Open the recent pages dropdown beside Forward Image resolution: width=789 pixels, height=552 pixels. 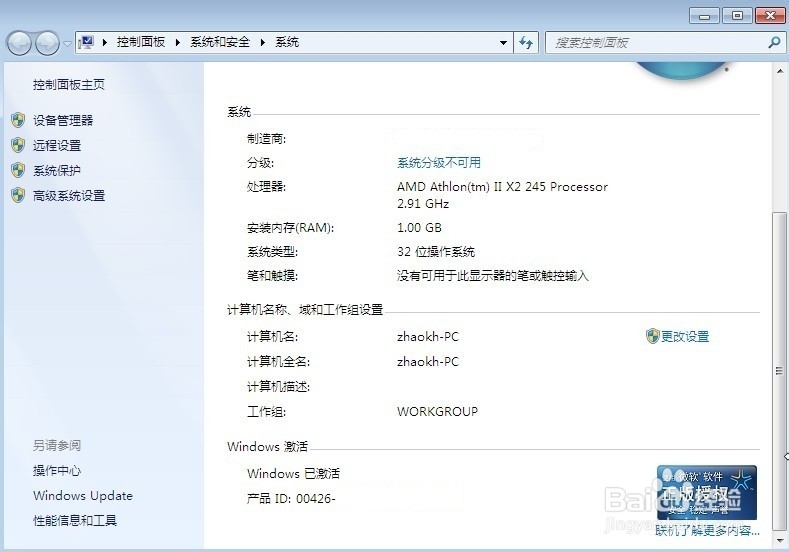[x=67, y=44]
